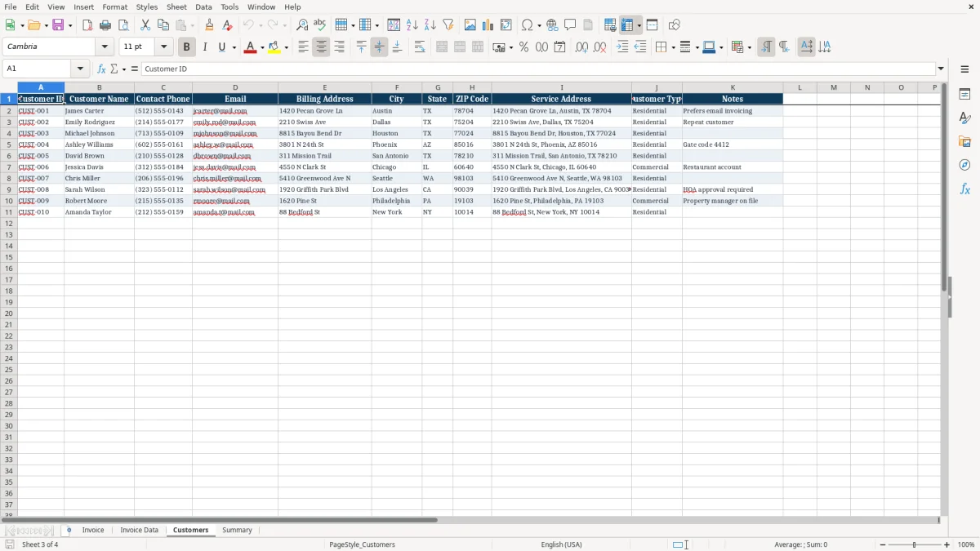
Task: Open the Sidebar Navigator panel
Action: (x=964, y=166)
